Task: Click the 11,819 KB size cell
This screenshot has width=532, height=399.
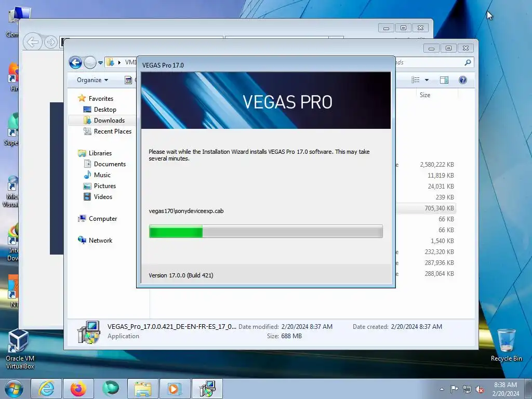Action: click(441, 176)
